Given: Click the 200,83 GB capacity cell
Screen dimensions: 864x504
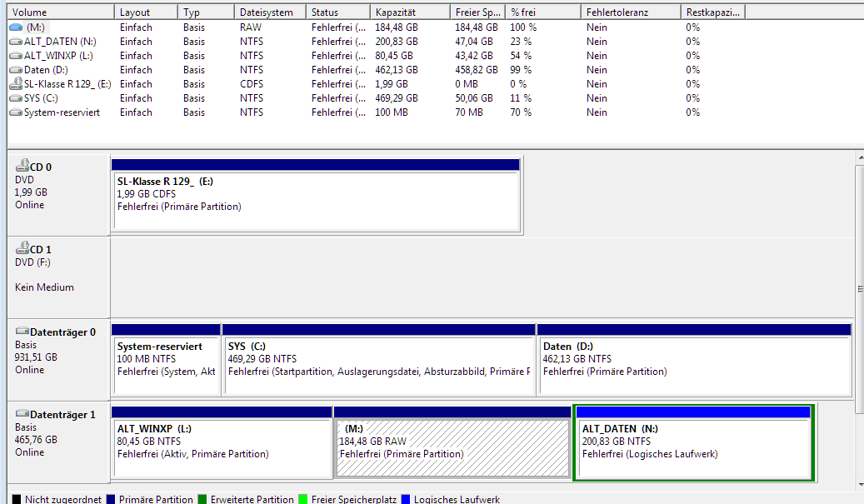Looking at the screenshot, I should click(397, 42).
